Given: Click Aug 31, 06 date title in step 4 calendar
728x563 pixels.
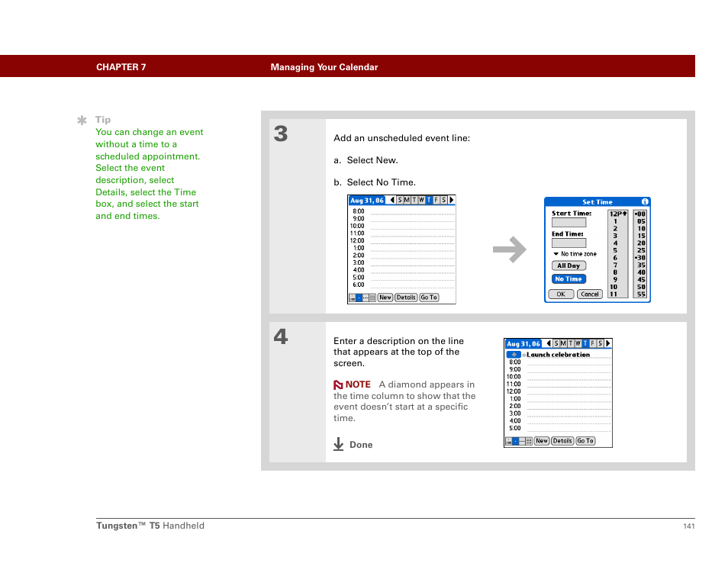Looking at the screenshot, I should point(523,344).
